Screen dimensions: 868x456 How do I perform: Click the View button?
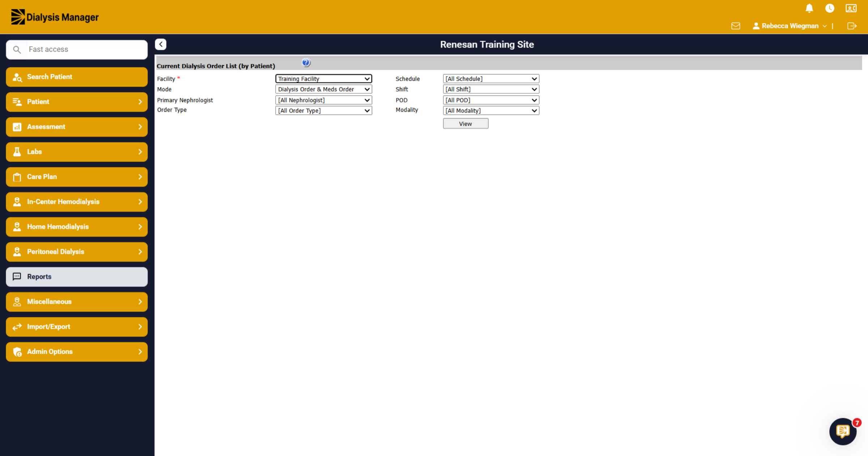(465, 124)
